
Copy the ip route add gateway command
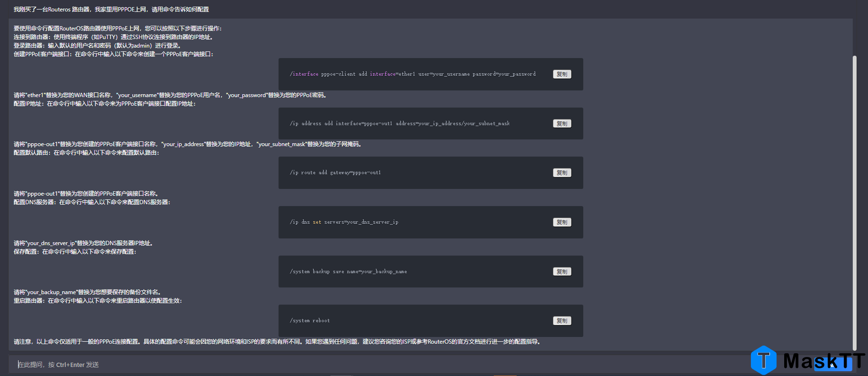[x=562, y=173]
